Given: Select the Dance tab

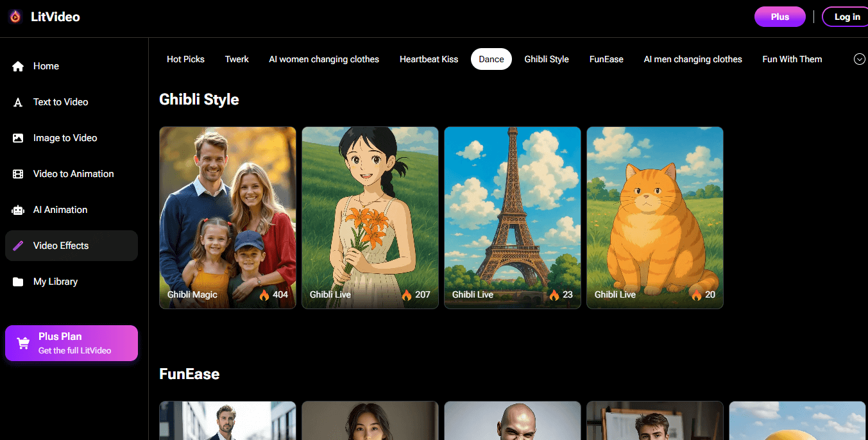Looking at the screenshot, I should point(491,59).
